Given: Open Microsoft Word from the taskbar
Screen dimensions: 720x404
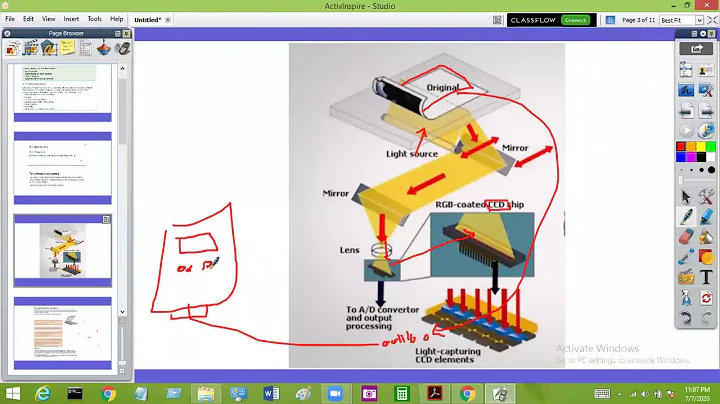Looking at the screenshot, I should click(x=271, y=393).
